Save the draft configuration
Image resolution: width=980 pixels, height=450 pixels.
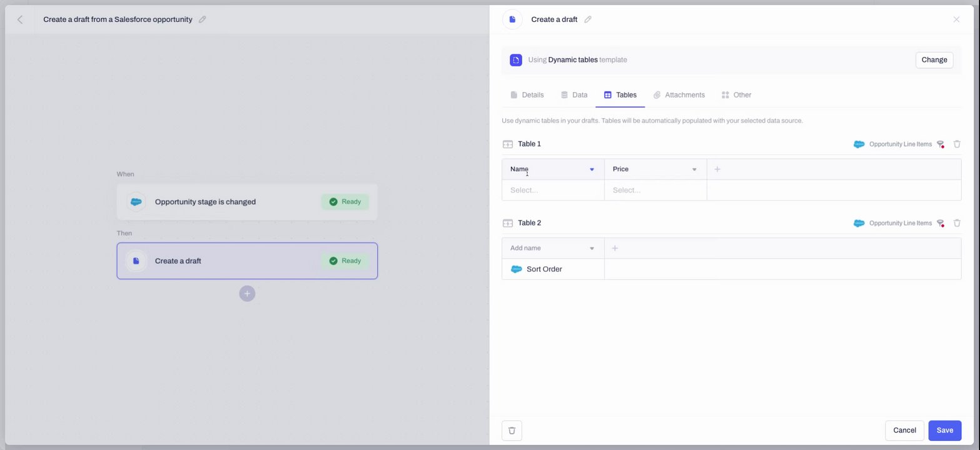click(944, 430)
